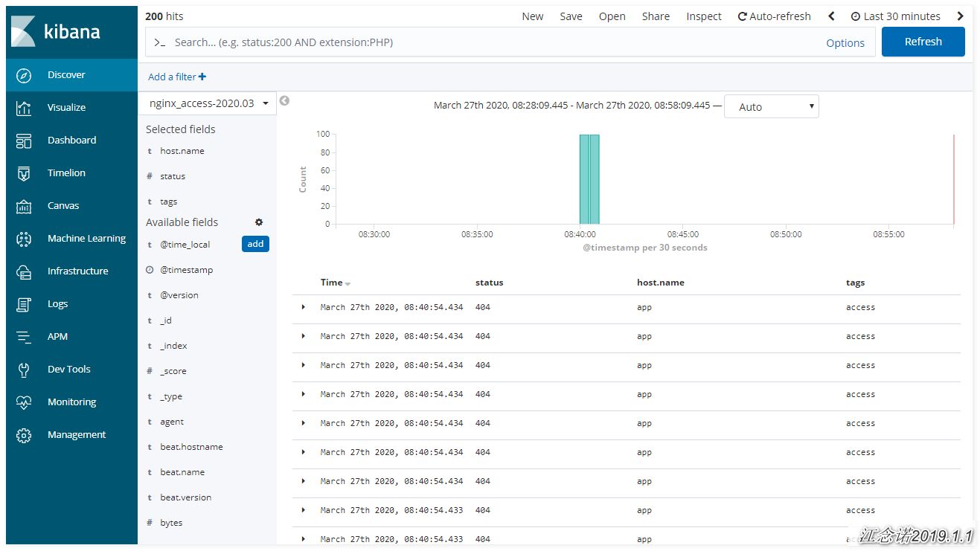The width and height of the screenshot is (980, 551).
Task: Open the Auto interval dropdown
Action: [x=772, y=106]
